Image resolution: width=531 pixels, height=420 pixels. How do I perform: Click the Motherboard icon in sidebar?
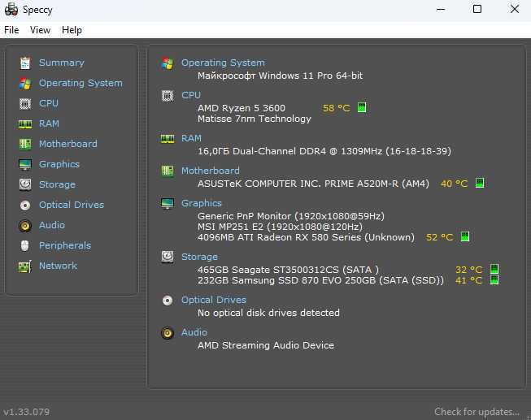[x=25, y=144]
